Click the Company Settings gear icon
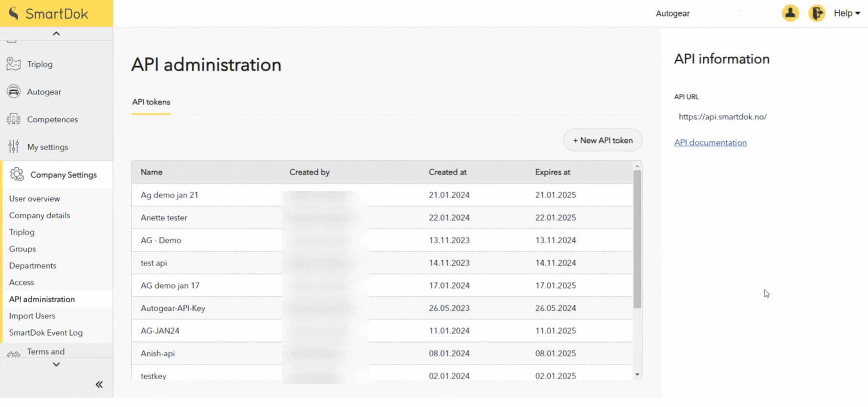The height and width of the screenshot is (407, 868). (17, 175)
